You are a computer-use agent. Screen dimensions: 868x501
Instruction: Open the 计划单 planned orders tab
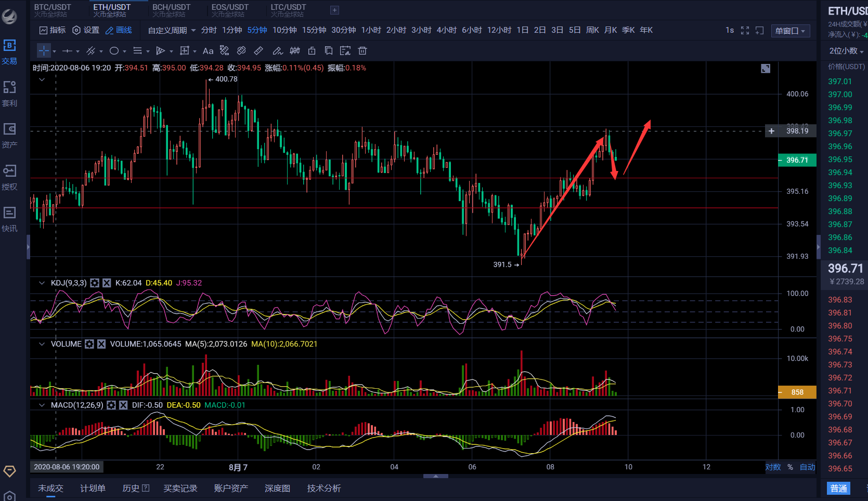point(93,489)
